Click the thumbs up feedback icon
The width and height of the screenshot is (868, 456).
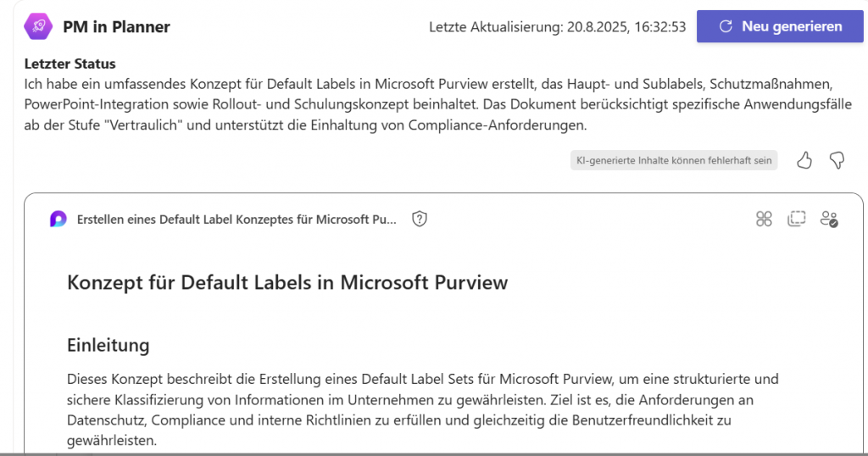[804, 160]
